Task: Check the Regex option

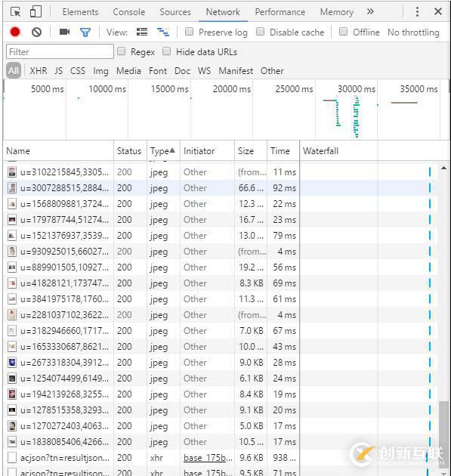Action: click(x=121, y=51)
